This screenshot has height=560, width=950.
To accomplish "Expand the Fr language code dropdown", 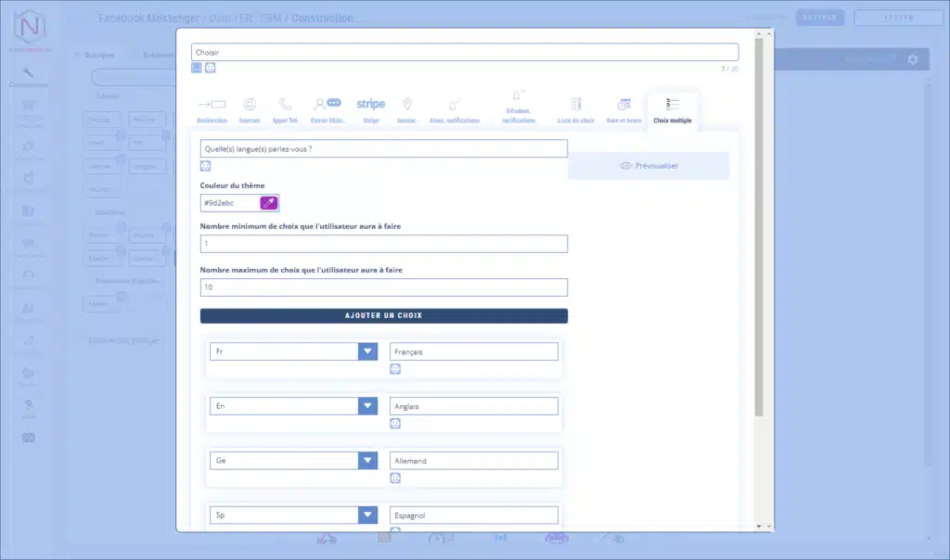I will coord(368,351).
